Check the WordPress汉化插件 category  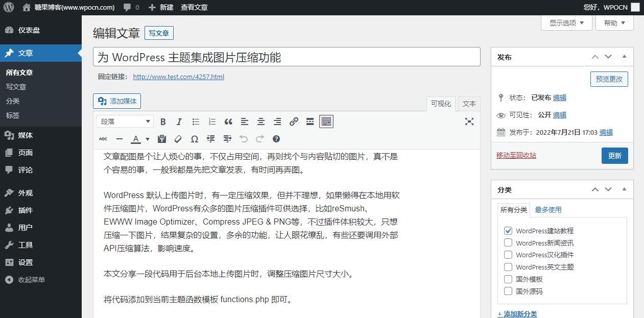pos(508,255)
